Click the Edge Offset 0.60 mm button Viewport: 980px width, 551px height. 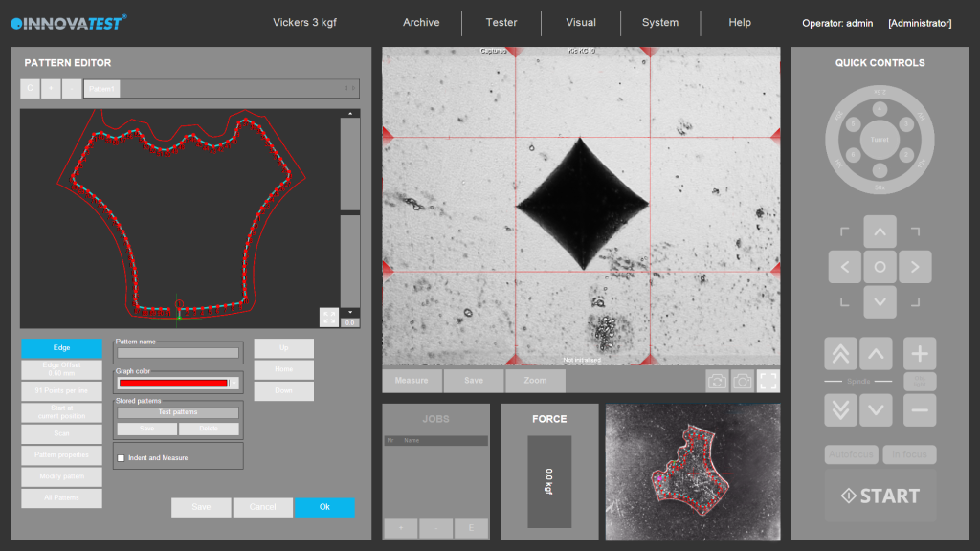click(x=61, y=369)
